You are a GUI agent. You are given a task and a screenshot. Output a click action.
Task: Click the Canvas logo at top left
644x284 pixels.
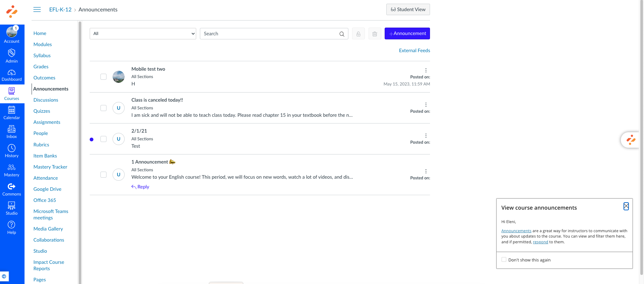12,12
